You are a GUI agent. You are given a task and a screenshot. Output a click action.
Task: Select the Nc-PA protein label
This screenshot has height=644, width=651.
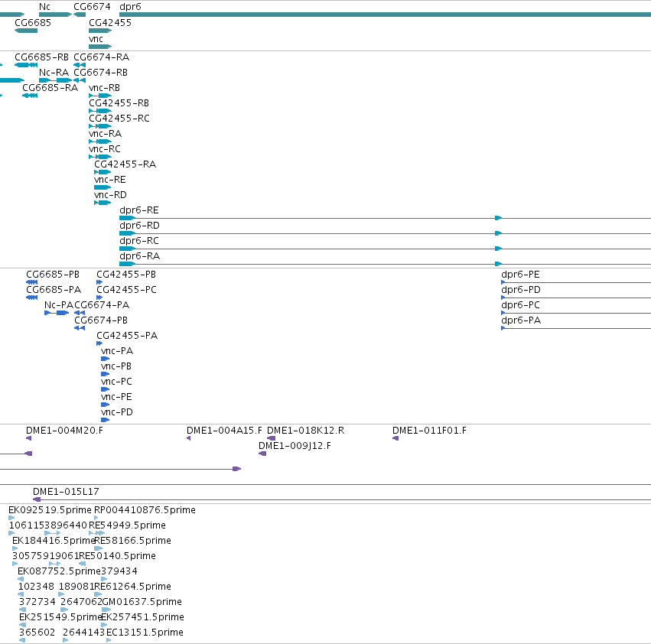coord(59,306)
